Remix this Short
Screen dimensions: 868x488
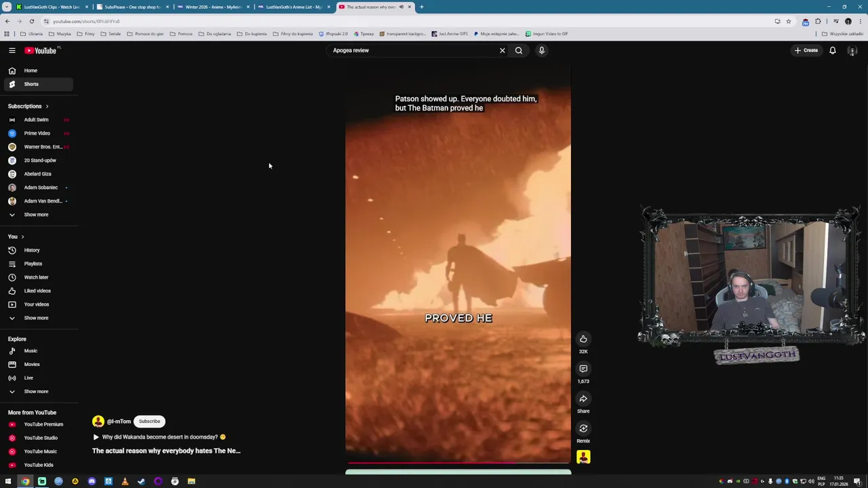583,428
